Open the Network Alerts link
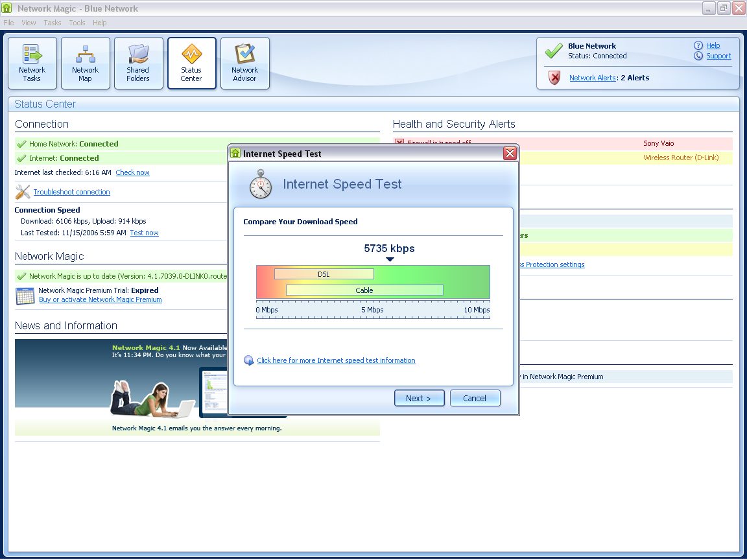 tap(593, 78)
